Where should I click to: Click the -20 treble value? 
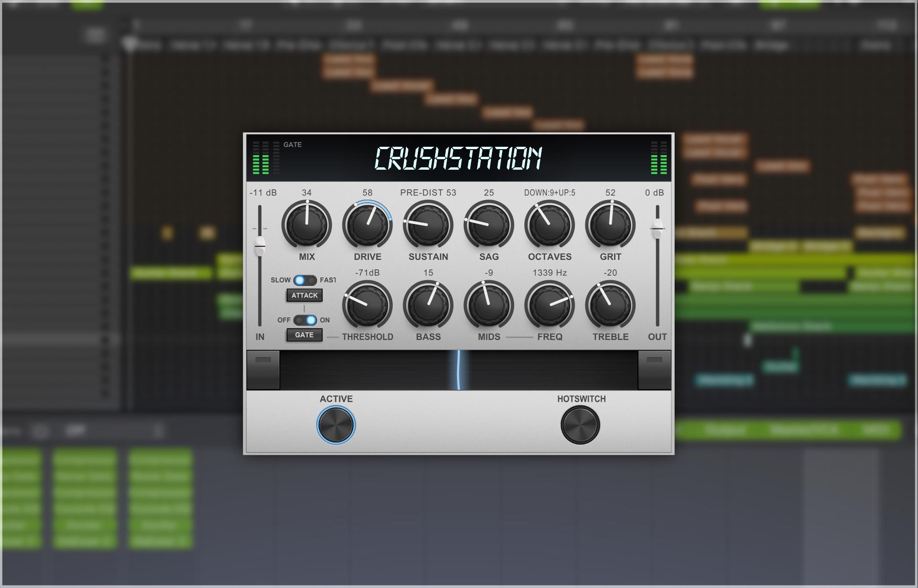(610, 273)
